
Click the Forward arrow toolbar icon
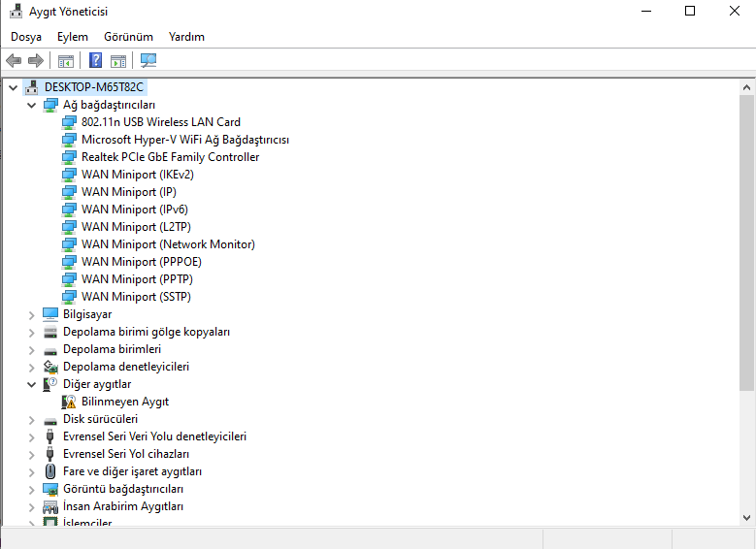pos(36,61)
